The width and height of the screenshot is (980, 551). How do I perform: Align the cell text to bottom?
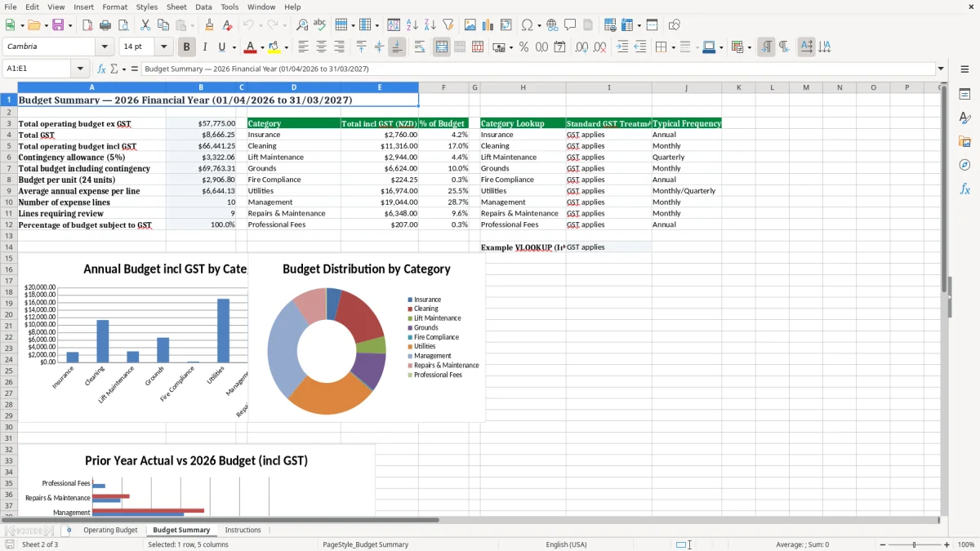[x=397, y=47]
